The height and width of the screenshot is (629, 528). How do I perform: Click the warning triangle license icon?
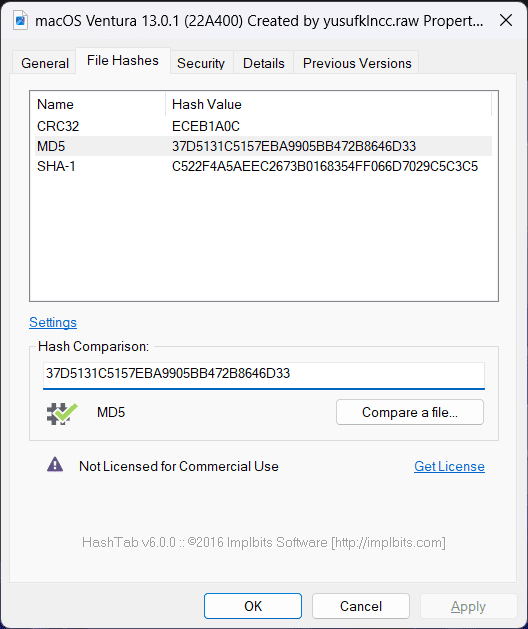(x=55, y=465)
